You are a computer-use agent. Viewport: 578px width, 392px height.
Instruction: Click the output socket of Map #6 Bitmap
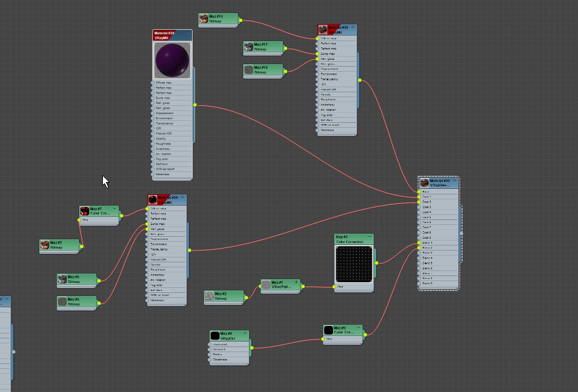[99, 280]
